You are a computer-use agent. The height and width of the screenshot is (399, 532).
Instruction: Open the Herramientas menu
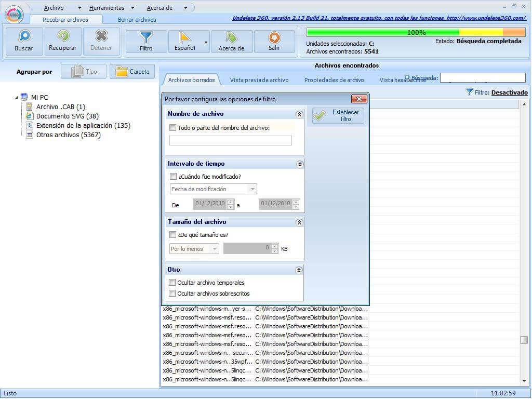[107, 8]
